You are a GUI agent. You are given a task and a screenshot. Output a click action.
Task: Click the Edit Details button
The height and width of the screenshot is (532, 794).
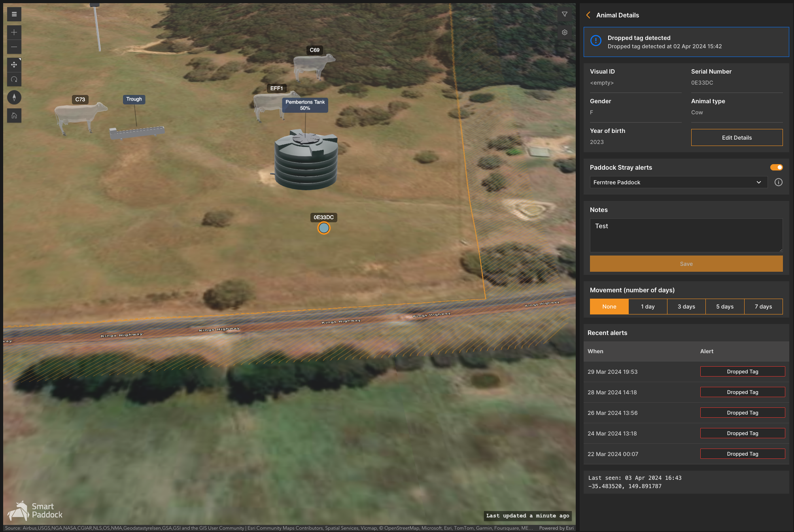pos(737,138)
